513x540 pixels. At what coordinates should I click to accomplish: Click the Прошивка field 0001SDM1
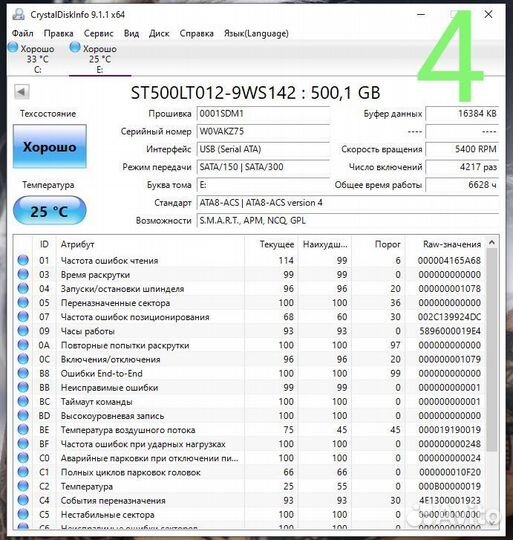pyautogui.click(x=263, y=114)
